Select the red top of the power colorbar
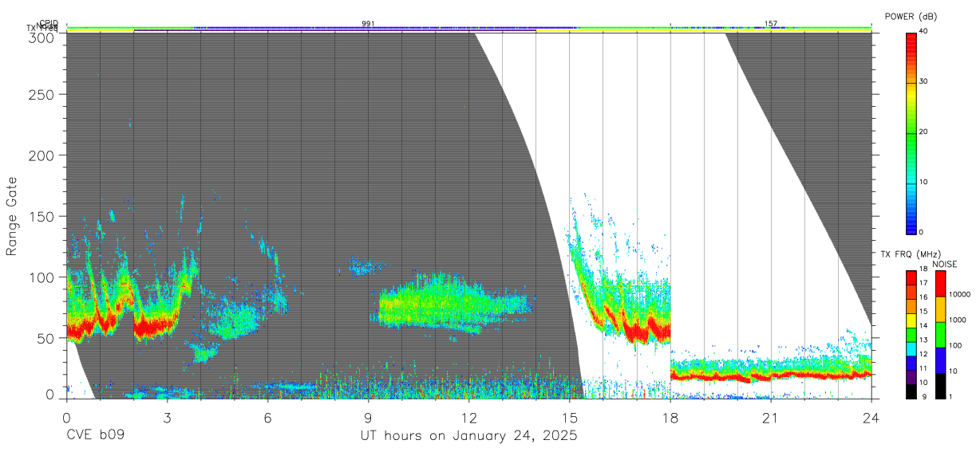980x452 pixels. tap(911, 44)
